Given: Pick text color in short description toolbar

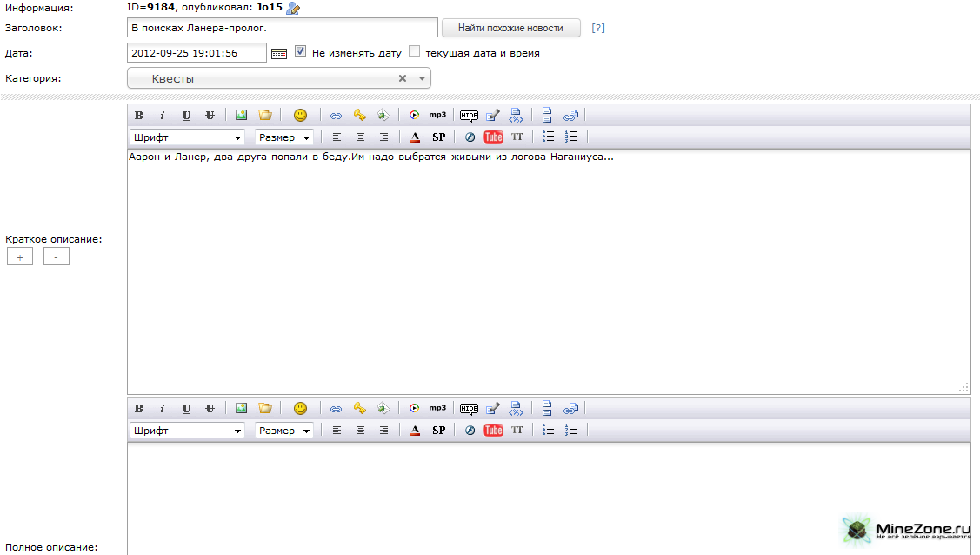Looking at the screenshot, I should click(415, 137).
